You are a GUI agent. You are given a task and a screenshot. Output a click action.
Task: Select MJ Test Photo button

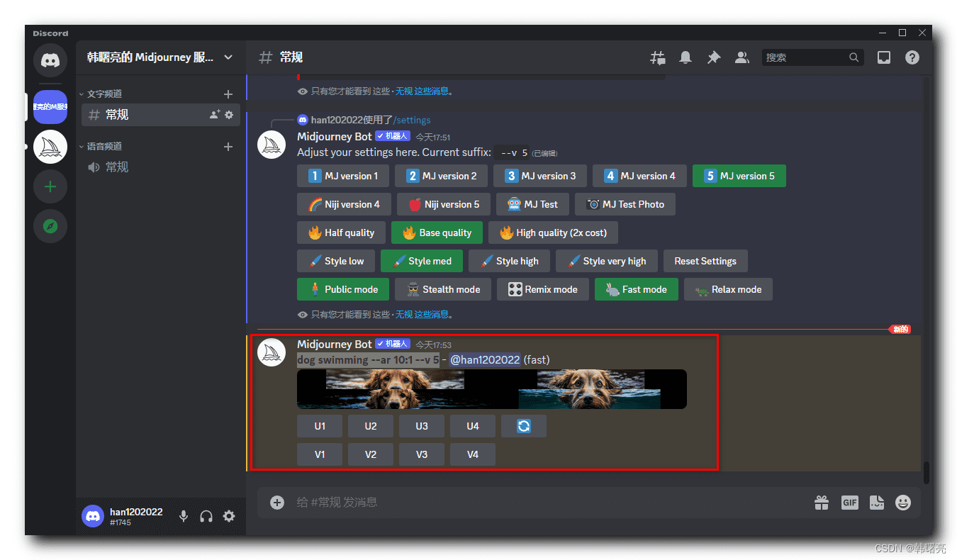coord(625,204)
